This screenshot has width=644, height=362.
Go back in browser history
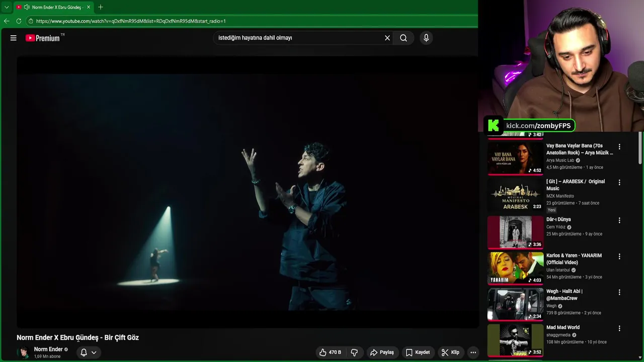[7, 21]
